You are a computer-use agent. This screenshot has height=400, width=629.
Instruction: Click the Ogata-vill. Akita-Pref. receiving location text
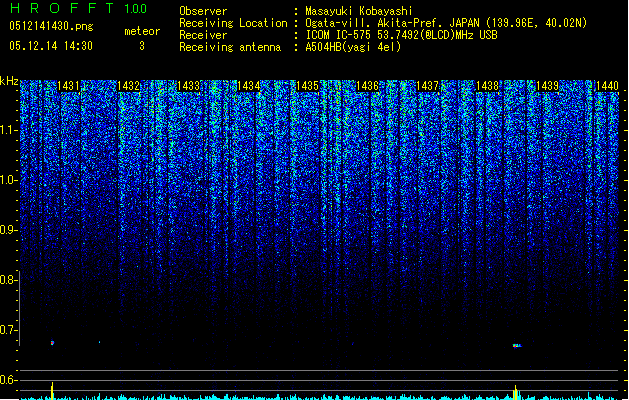click(x=446, y=23)
